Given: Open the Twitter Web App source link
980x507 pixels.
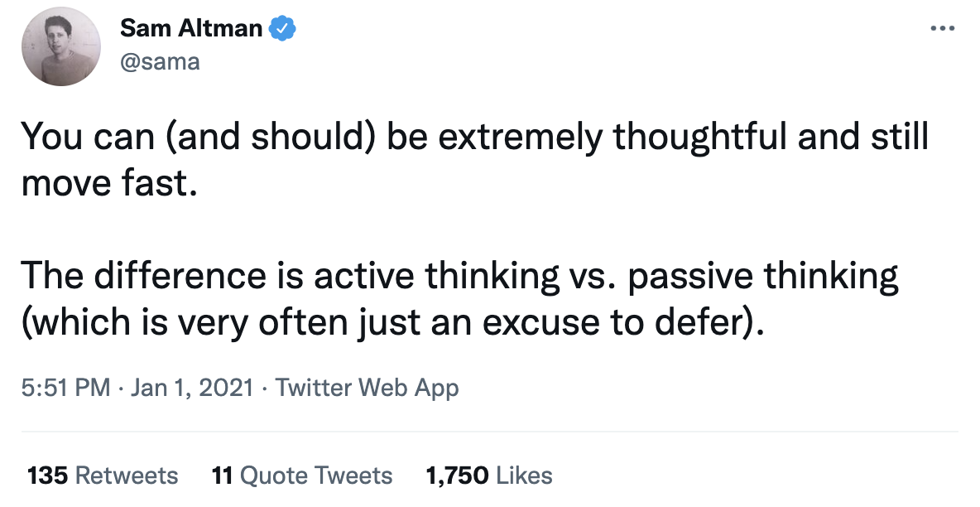Looking at the screenshot, I should 367,388.
